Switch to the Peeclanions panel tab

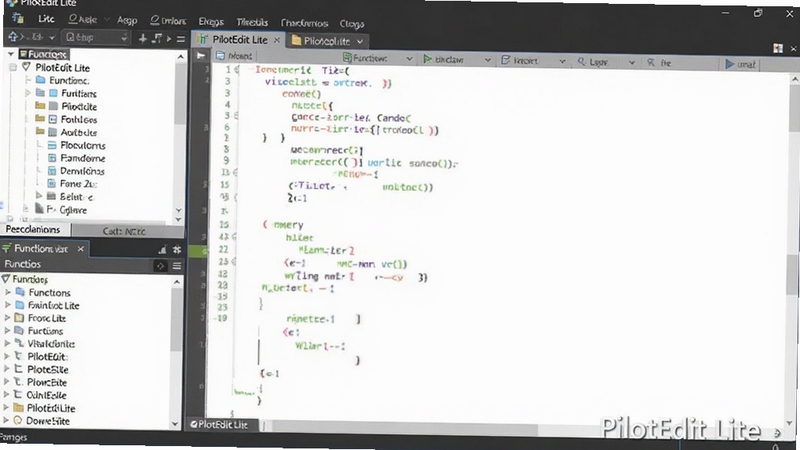tap(33, 230)
